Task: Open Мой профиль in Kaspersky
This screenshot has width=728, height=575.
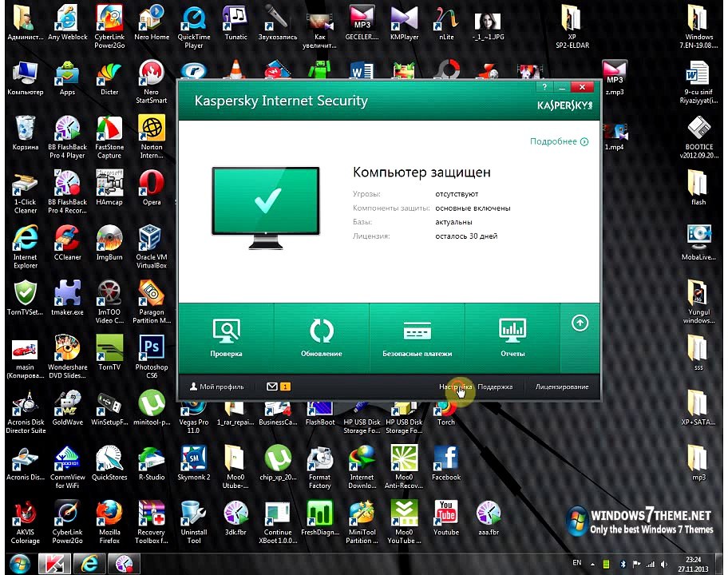Action: (x=217, y=387)
